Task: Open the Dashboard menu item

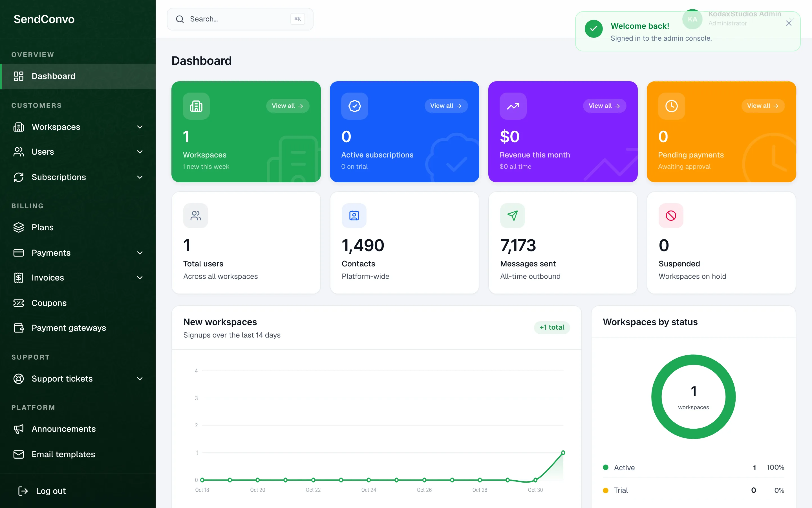Action: click(x=78, y=76)
